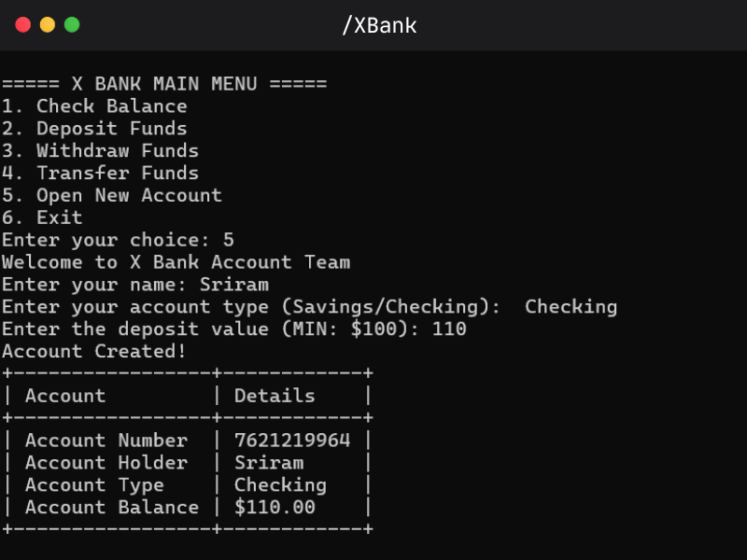The image size is (747, 560).
Task: Click the /XBank window title
Action: tap(379, 25)
